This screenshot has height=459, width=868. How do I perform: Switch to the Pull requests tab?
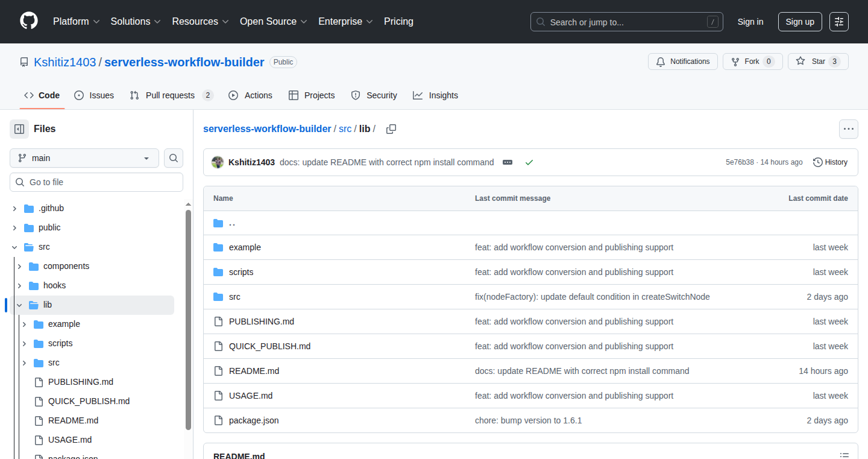(172, 95)
